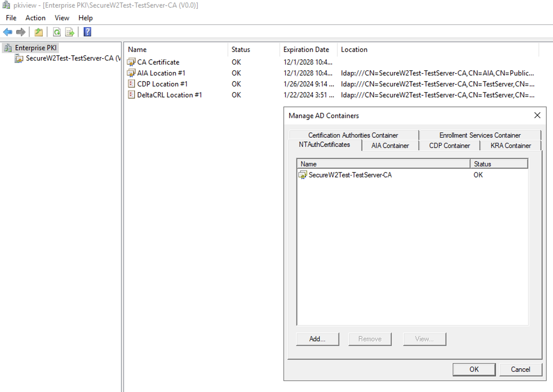Click AIA Location ldap path ending CN=Public...

tap(438, 73)
